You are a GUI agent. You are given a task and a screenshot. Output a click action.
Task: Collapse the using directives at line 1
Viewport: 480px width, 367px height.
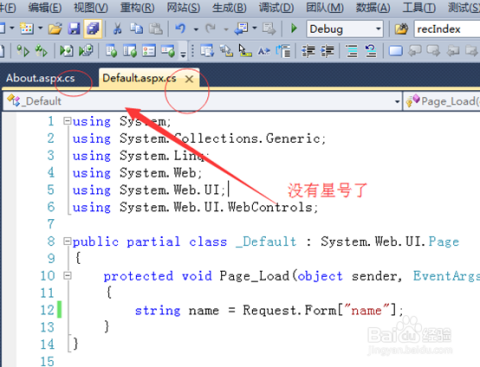tap(67, 121)
